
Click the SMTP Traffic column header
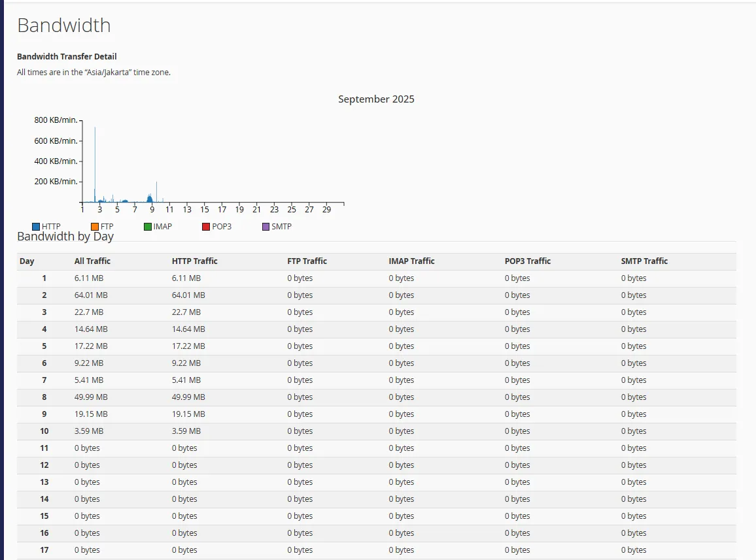pyautogui.click(x=644, y=261)
